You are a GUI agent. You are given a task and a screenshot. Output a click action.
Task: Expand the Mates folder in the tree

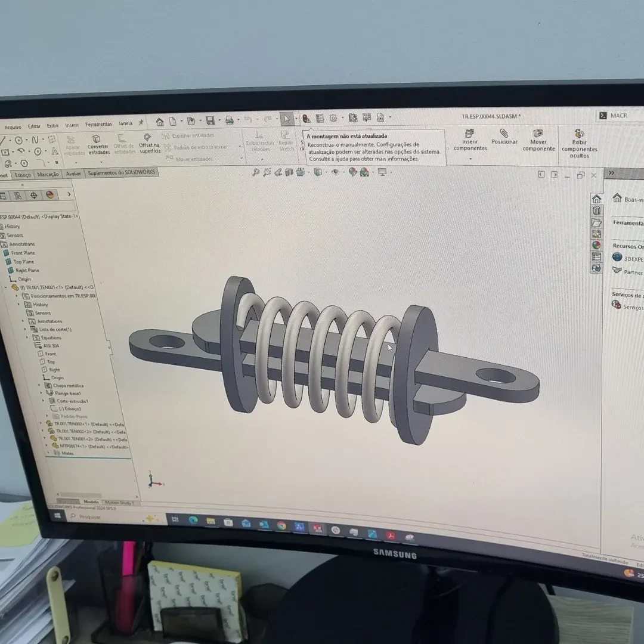[x=49, y=453]
